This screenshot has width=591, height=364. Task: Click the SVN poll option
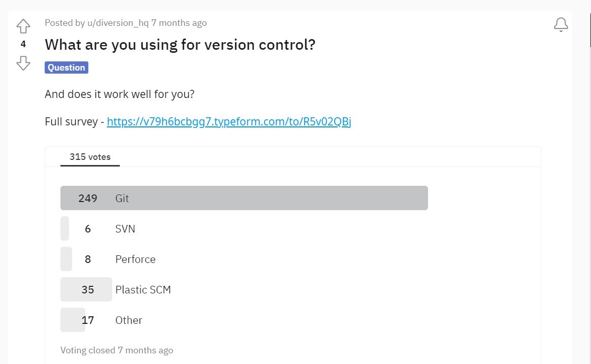125,229
